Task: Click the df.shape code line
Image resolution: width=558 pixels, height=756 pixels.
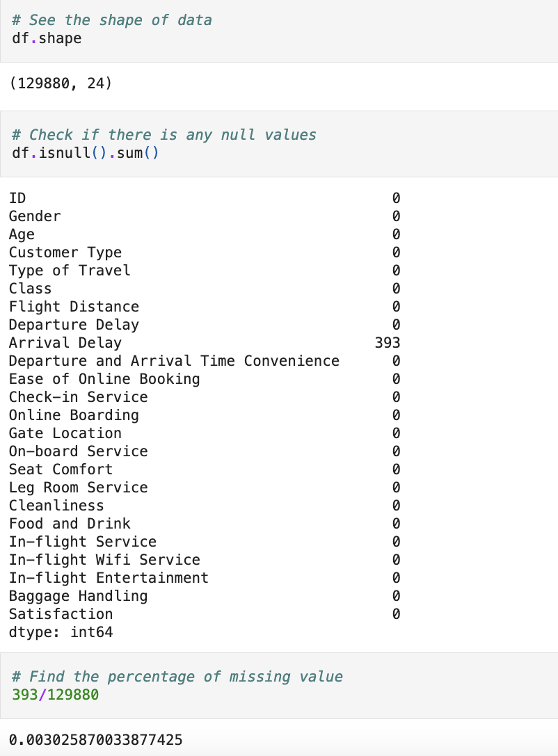Action: point(47,38)
